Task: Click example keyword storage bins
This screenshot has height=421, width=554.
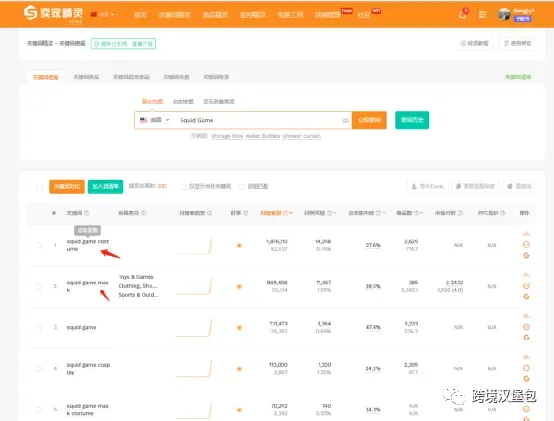Action: click(227, 136)
